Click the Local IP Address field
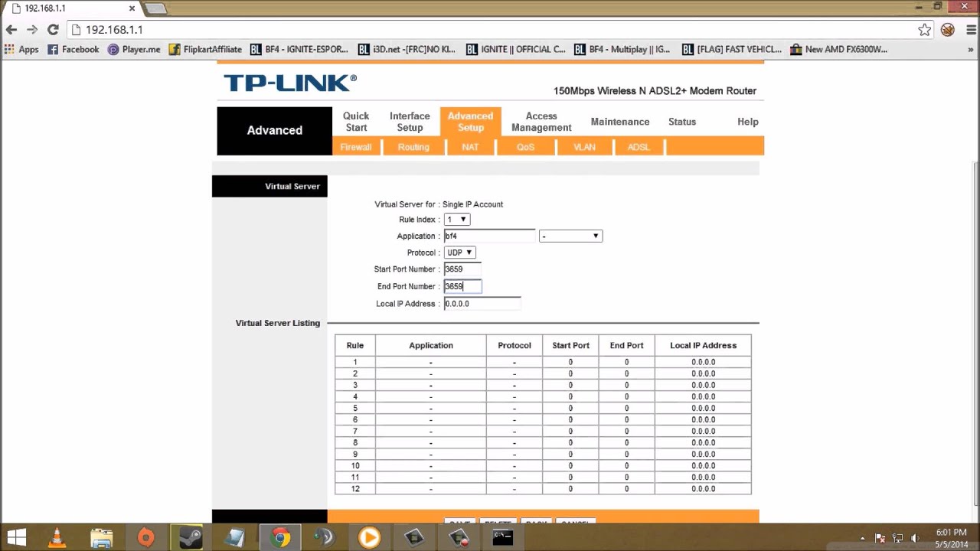Image resolution: width=980 pixels, height=551 pixels. tap(482, 304)
